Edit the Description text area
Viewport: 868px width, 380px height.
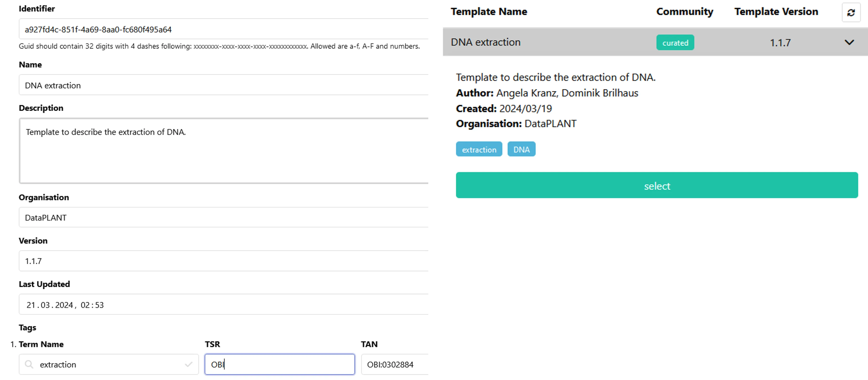tap(222, 151)
